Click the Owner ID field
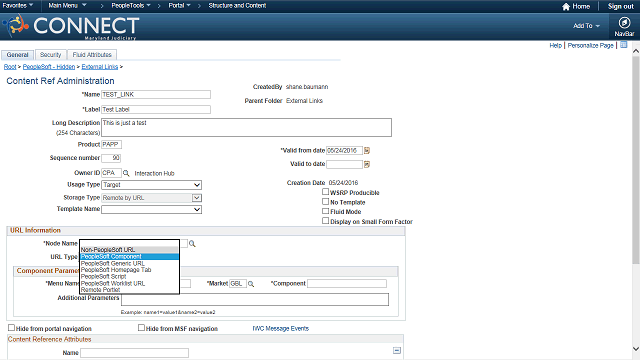 pyautogui.click(x=111, y=173)
